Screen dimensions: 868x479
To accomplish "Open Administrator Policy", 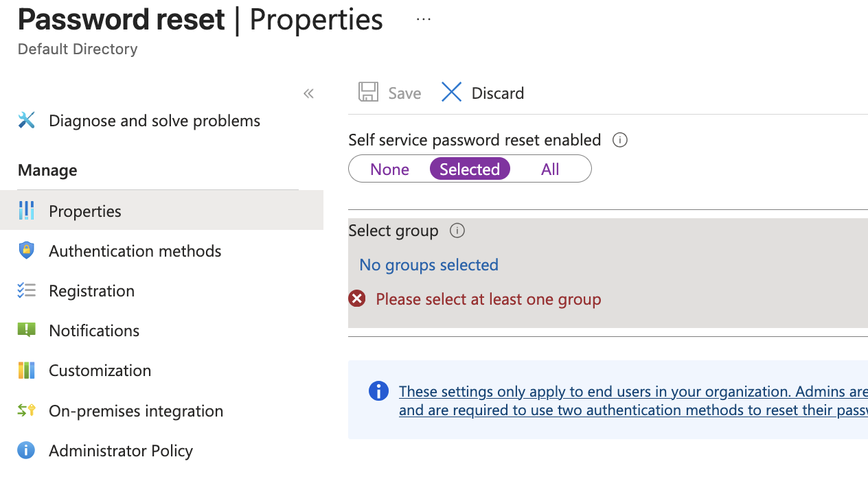I will click(121, 451).
